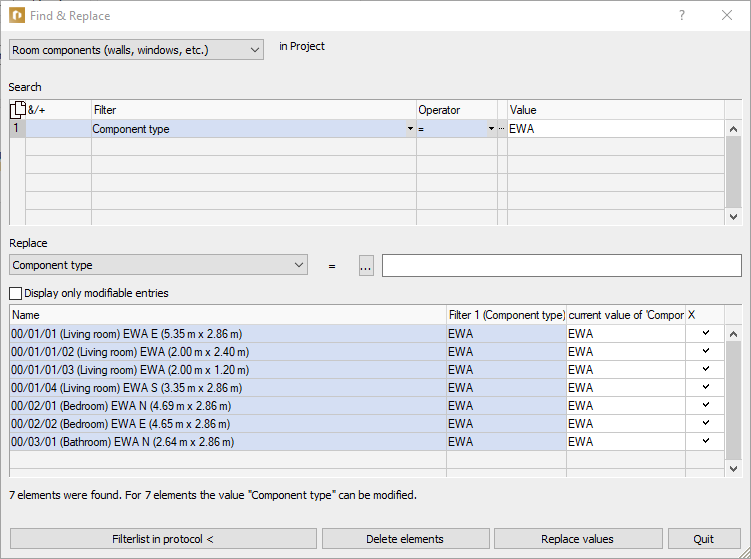Toggle checkmark for Bathroom EWA N row
The image size is (751, 559).
(x=705, y=442)
